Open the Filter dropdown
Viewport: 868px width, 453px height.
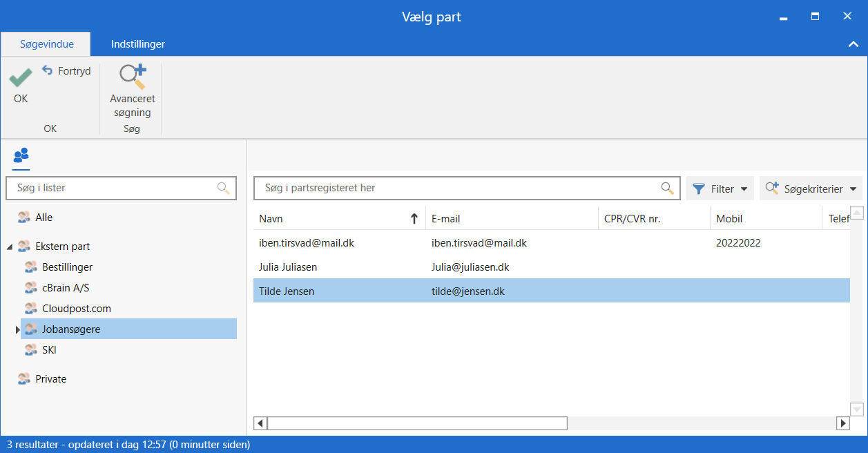pyautogui.click(x=720, y=189)
